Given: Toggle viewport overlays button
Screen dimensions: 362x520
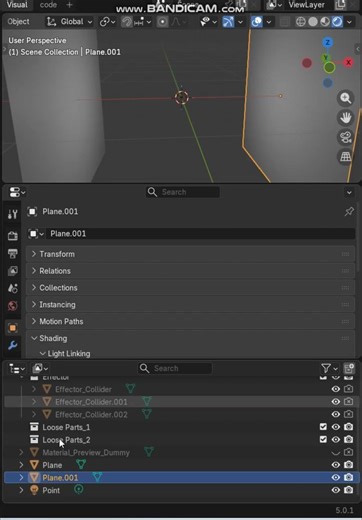Looking at the screenshot, I should (x=257, y=22).
